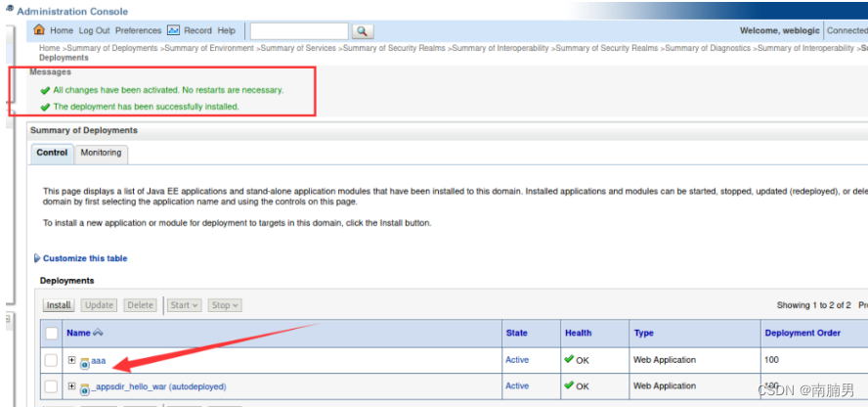Screen dimensions: 868x407
Task: Click the Name column sort arrow icon
Action: coord(98,333)
